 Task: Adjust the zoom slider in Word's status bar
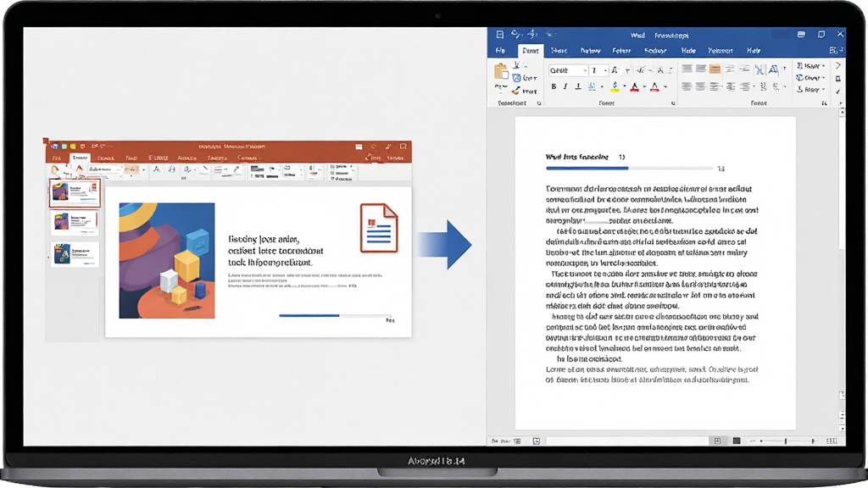tap(786, 441)
